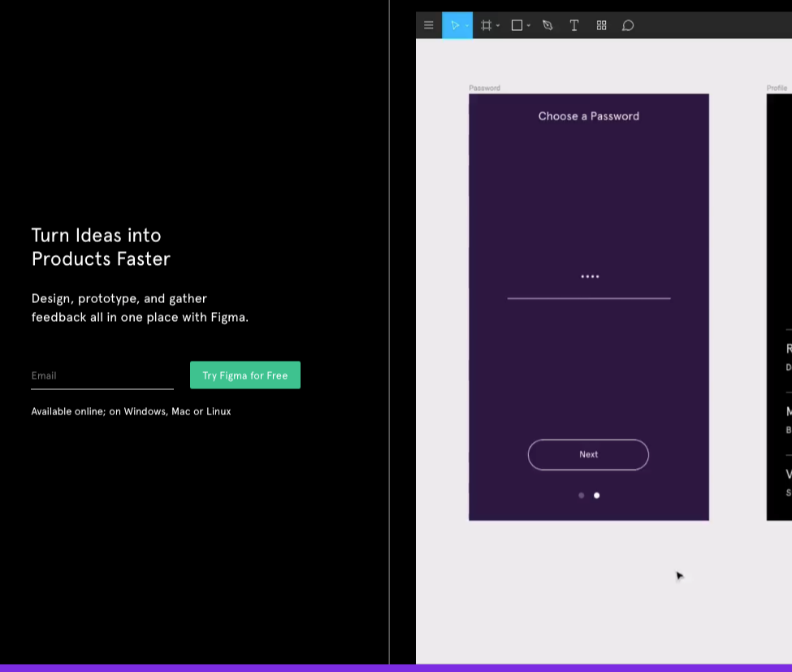
Task: Expand the Move tool dropdown arrow
Action: tap(466, 26)
